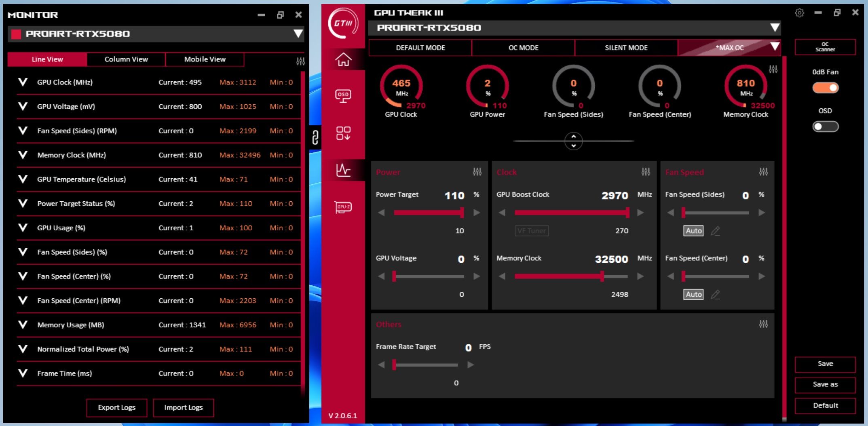
Task: Turn off the 0dB Fan switch
Action: 825,88
